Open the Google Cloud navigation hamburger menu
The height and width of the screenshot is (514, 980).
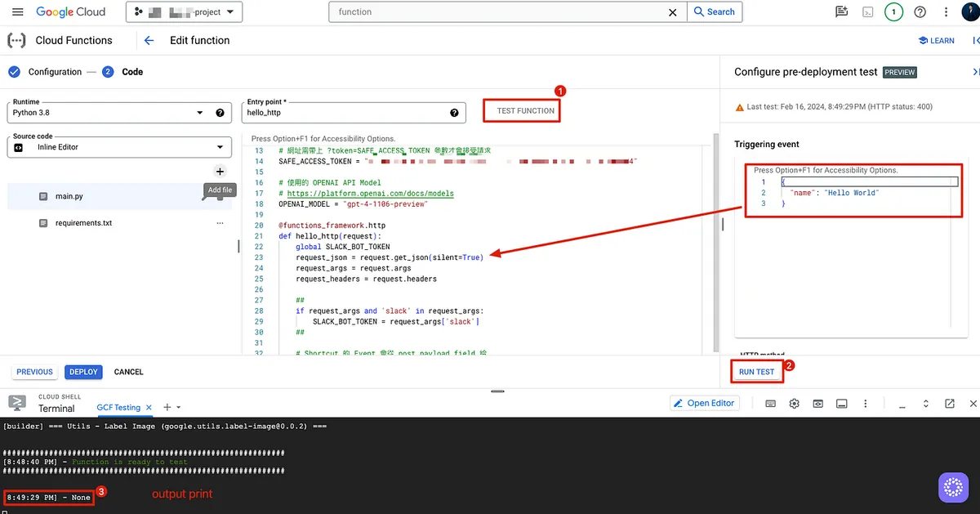tap(18, 12)
